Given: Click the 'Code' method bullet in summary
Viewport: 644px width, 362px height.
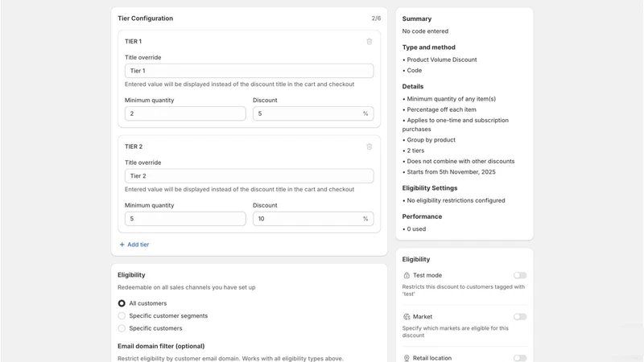Looking at the screenshot, I should 415,70.
